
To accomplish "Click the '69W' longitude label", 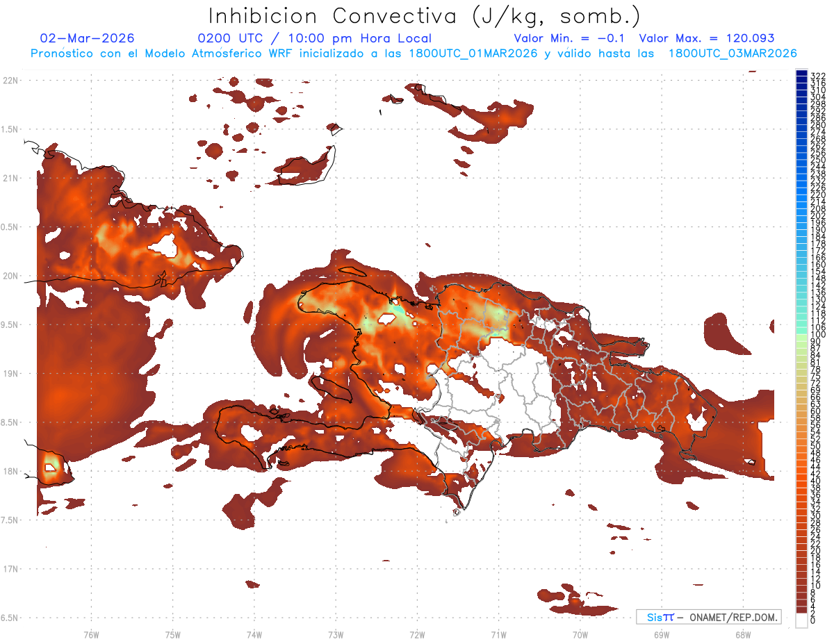I will click(662, 634).
